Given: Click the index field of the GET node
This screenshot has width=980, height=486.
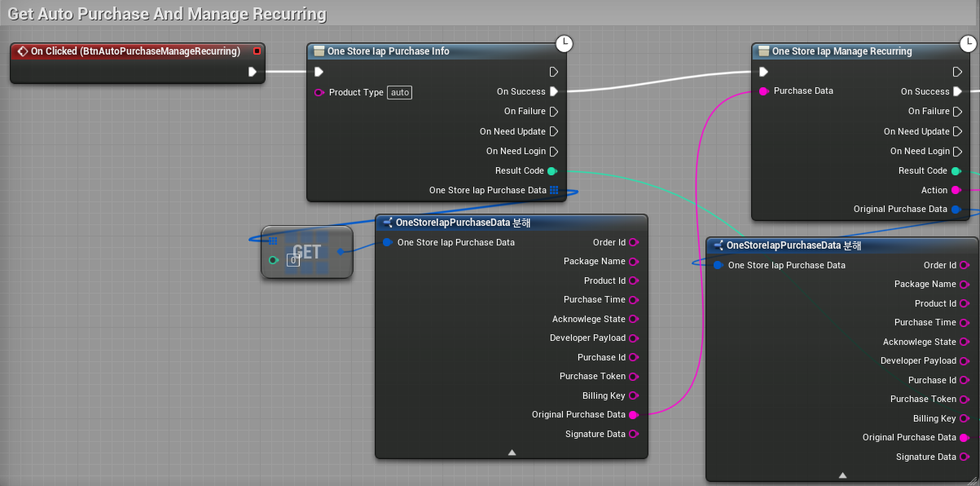Looking at the screenshot, I should [x=293, y=261].
